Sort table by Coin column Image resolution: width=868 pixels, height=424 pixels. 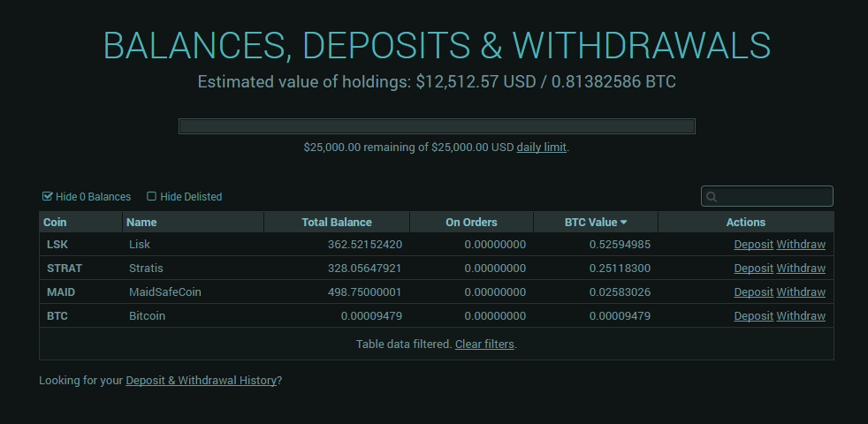(55, 223)
